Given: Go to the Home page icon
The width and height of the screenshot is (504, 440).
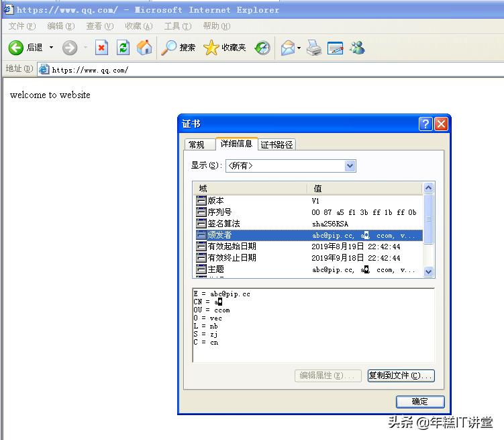Looking at the screenshot, I should click(144, 48).
